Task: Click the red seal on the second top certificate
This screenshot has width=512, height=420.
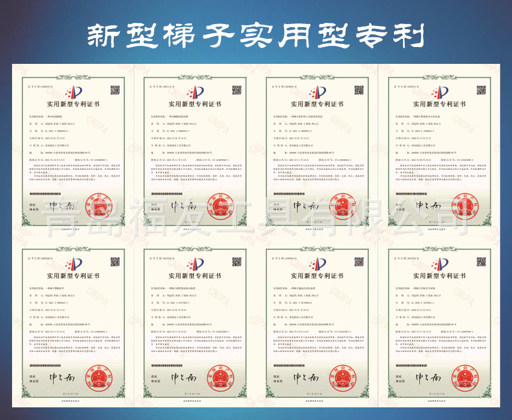Action: [220, 205]
